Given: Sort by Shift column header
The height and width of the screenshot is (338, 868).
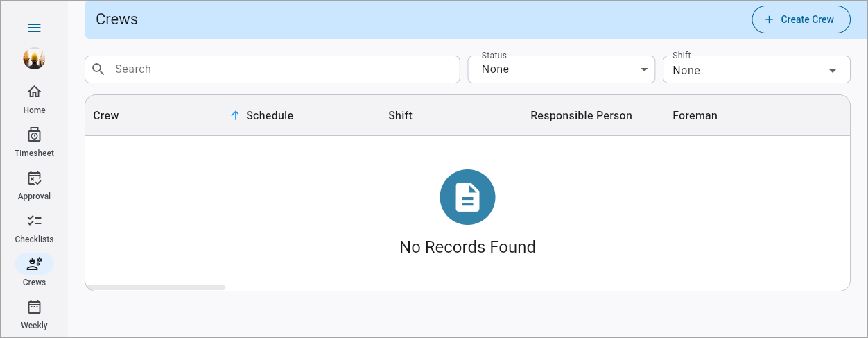Looking at the screenshot, I should (x=400, y=115).
